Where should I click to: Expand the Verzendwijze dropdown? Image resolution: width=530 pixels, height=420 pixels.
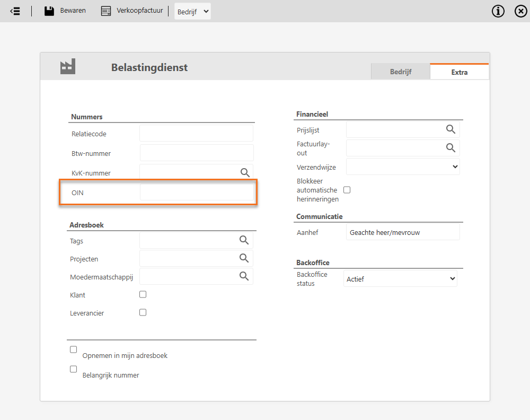(403, 167)
